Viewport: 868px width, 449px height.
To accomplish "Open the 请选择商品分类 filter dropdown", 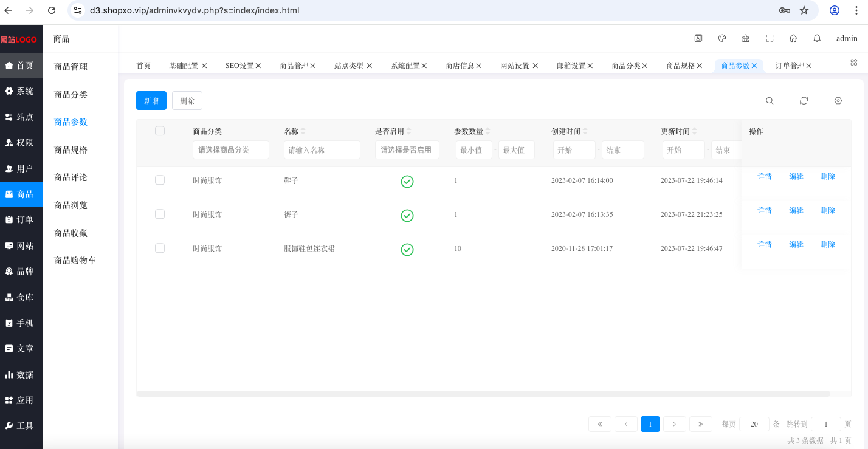I will [231, 150].
